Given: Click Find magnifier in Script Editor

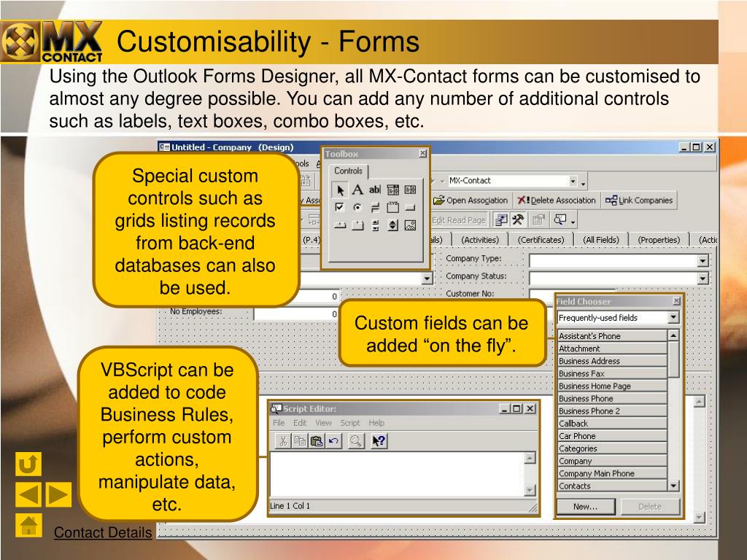Looking at the screenshot, I should tap(355, 441).
